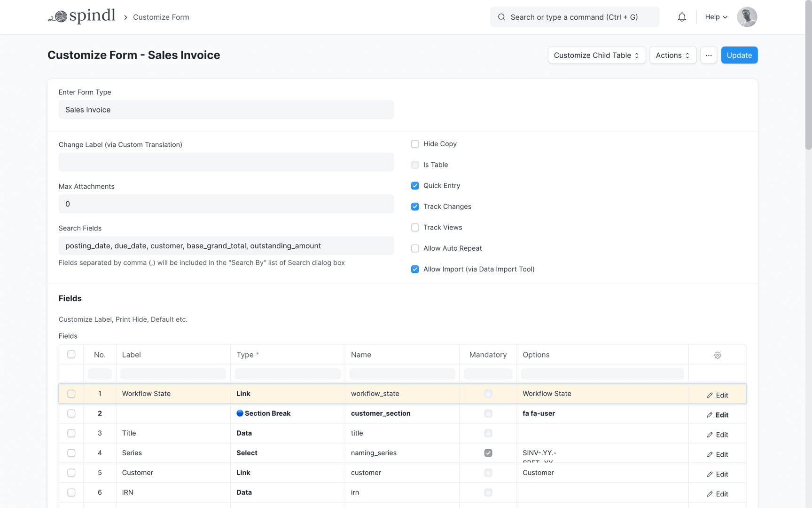Uncheck Mandatory for the Series field

pyautogui.click(x=488, y=453)
